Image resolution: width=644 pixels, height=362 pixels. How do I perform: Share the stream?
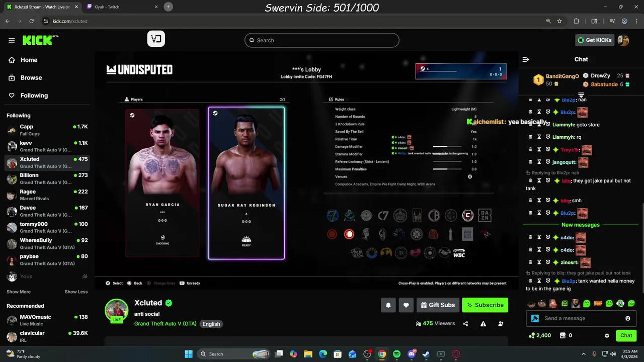click(x=465, y=324)
